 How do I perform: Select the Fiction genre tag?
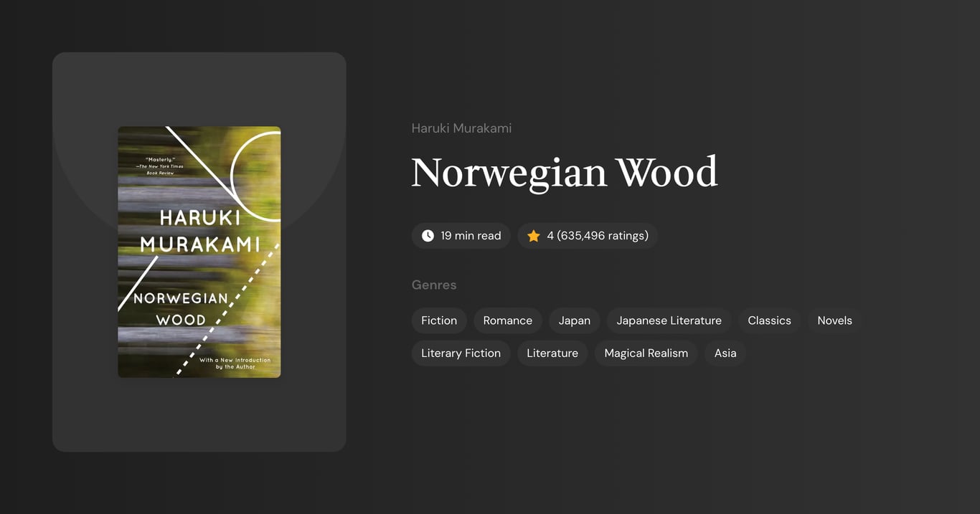tap(439, 320)
